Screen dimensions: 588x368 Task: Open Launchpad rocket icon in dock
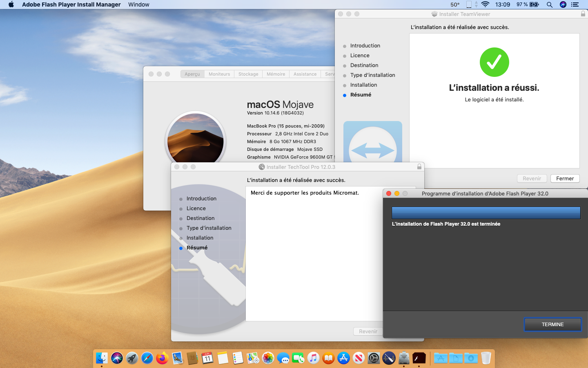pos(132,358)
